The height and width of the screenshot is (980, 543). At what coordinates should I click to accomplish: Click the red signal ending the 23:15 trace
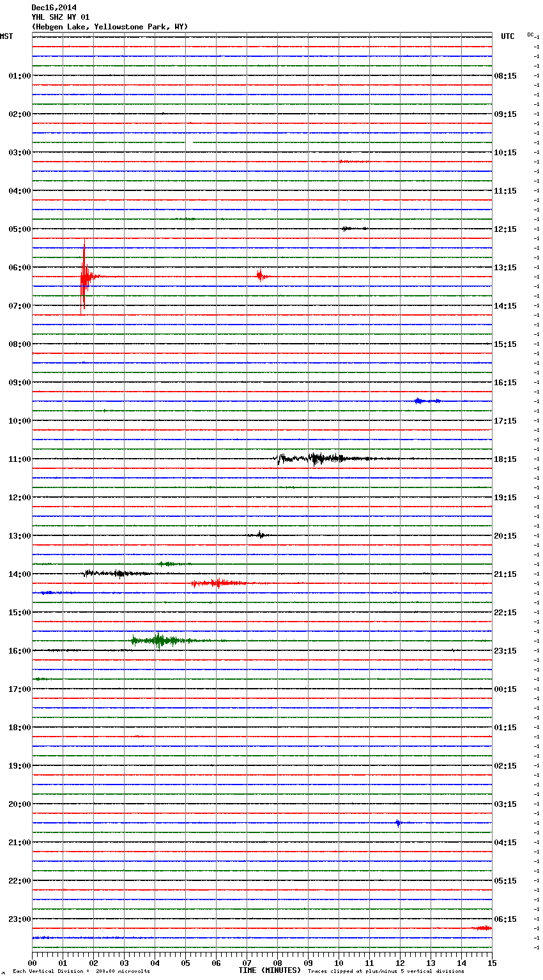click(482, 928)
